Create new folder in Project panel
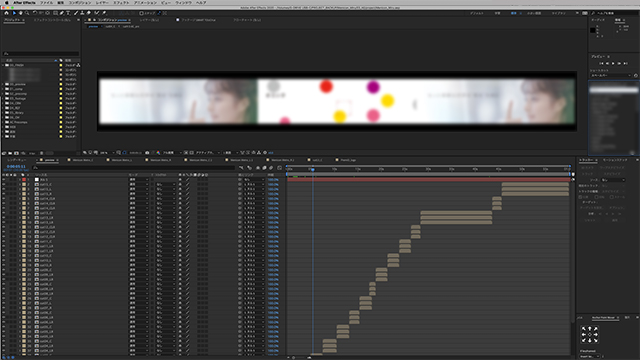Screen dimensions: 640x360 tap(10, 153)
